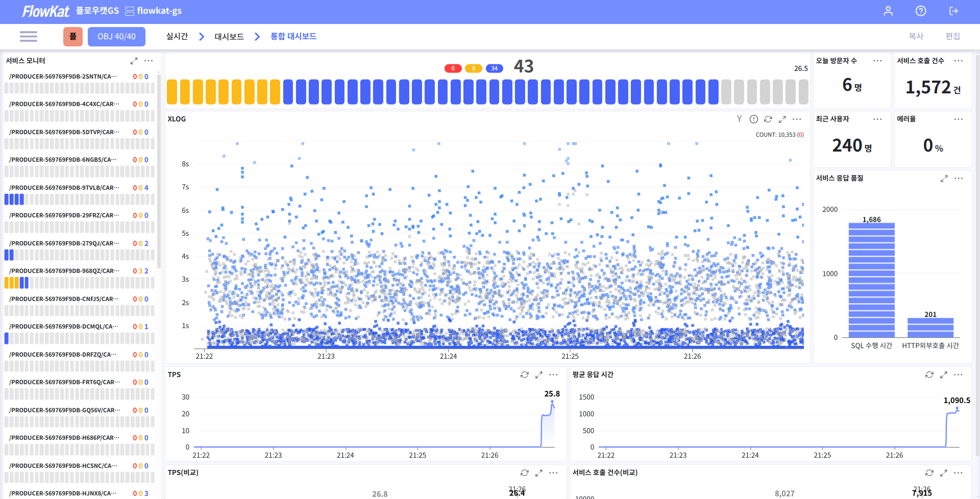The image size is (980, 499).
Task: Open the hamburger navigation menu
Action: tap(28, 36)
